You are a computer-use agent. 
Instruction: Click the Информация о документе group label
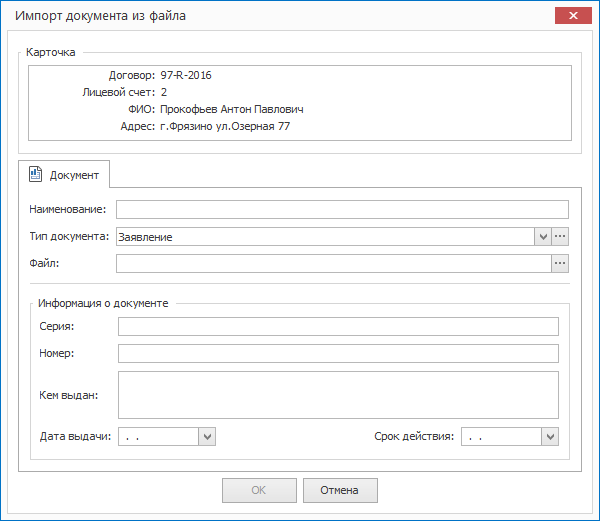[x=103, y=303]
